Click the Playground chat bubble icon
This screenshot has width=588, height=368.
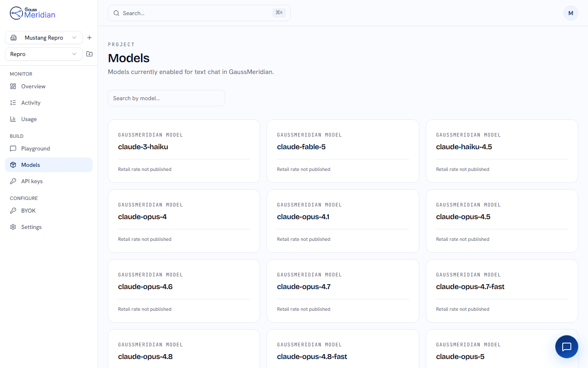pos(13,148)
